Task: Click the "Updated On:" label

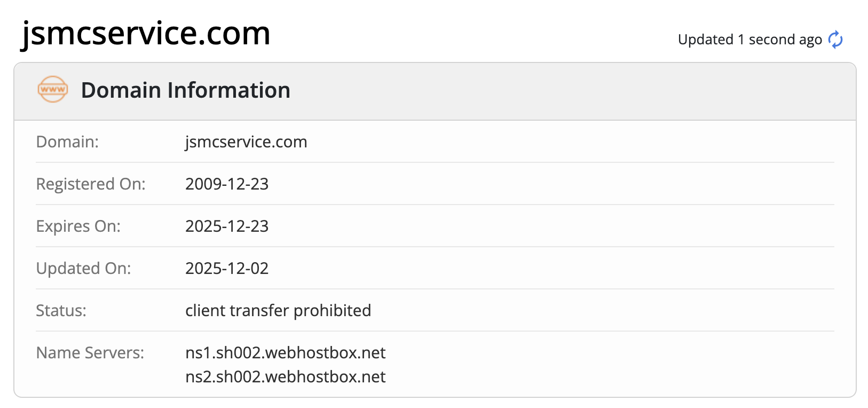Action: pyautogui.click(x=83, y=269)
